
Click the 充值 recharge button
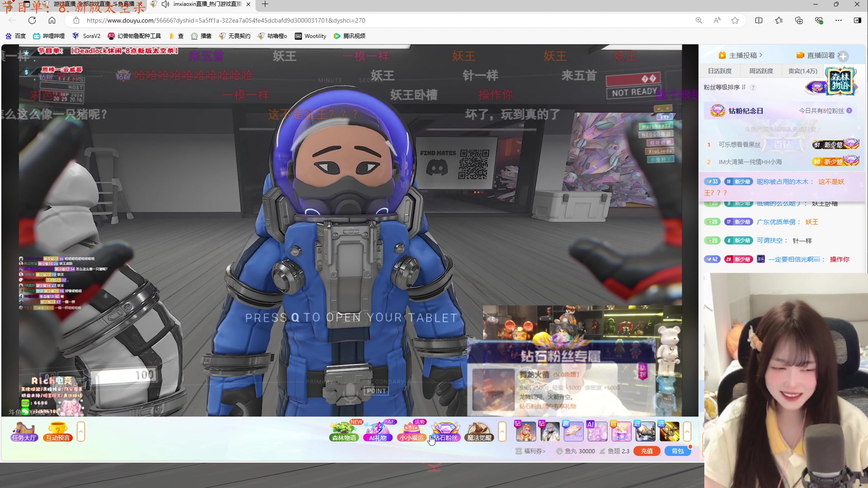[646, 451]
